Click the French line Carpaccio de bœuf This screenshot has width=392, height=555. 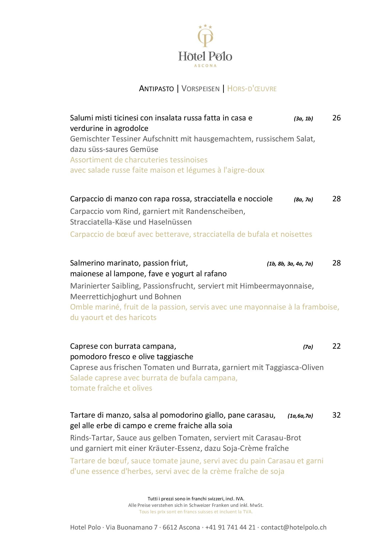(x=191, y=234)
